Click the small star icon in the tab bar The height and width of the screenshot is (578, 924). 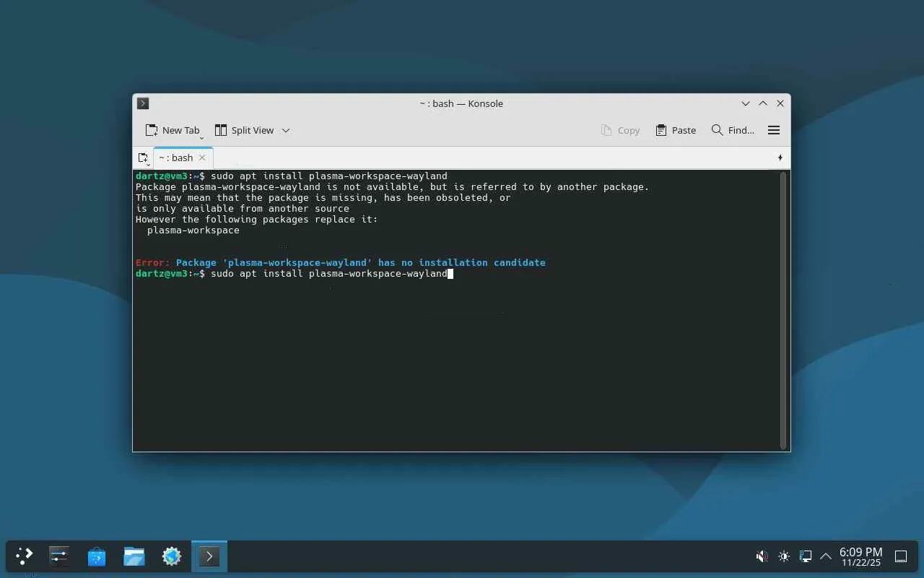[x=780, y=158]
